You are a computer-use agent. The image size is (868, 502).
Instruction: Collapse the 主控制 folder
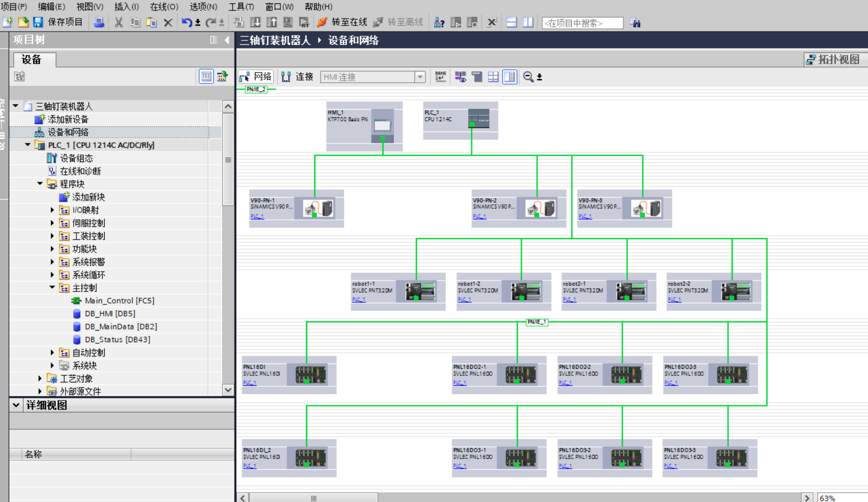(x=52, y=288)
